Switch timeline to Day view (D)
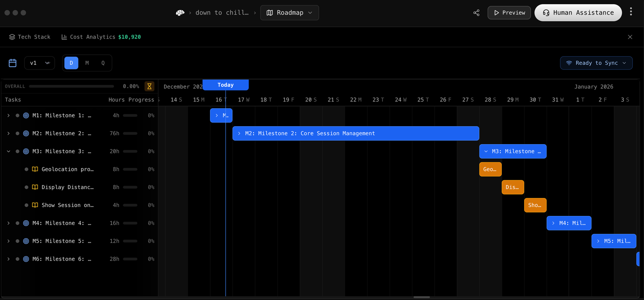This screenshot has height=300, width=644. coord(71,63)
